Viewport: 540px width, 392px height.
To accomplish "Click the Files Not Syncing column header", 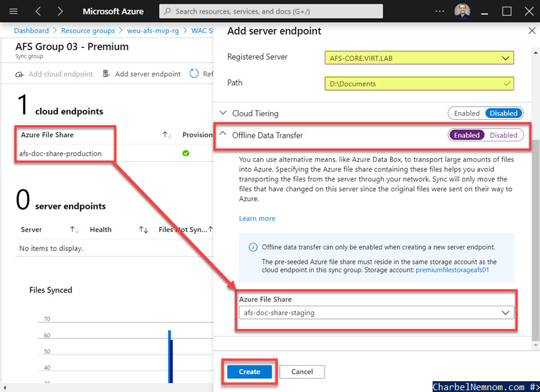I will [x=183, y=230].
